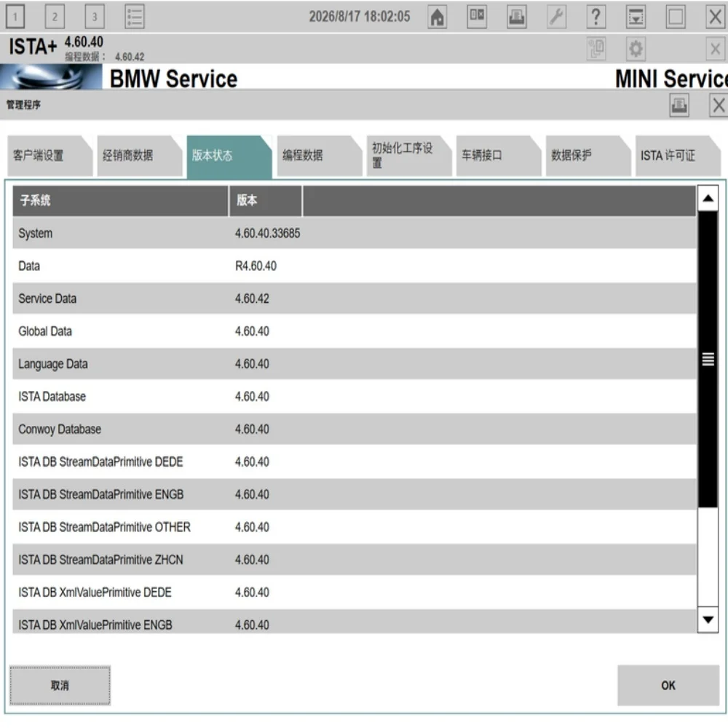Select the System row
The width and height of the screenshot is (728, 728).
click(x=355, y=233)
